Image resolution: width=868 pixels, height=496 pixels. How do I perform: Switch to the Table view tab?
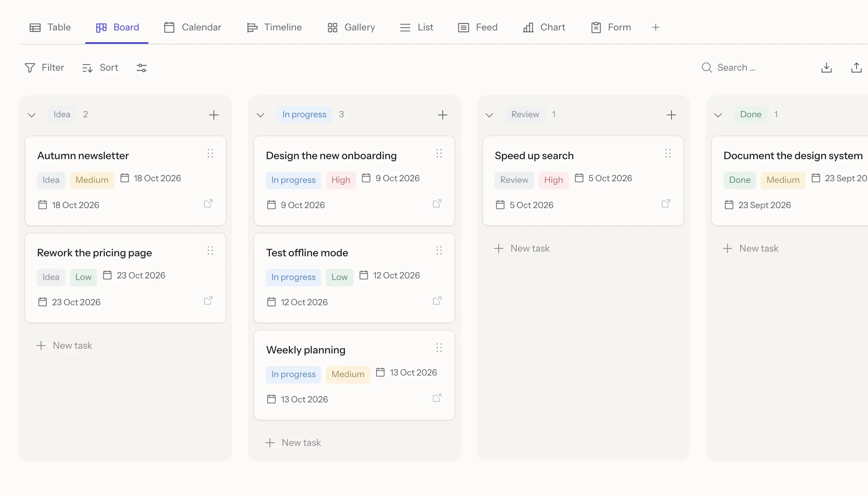pos(50,27)
